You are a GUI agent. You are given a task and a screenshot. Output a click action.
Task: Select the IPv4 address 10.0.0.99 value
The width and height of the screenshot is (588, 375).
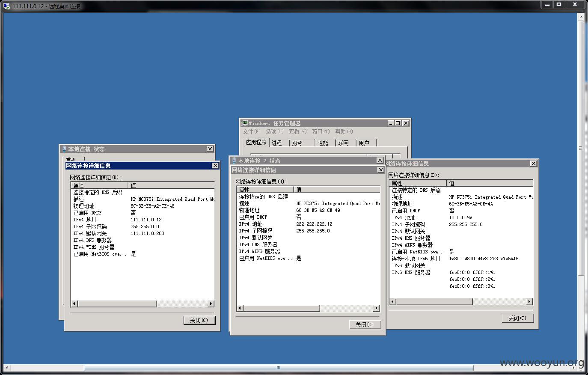tap(460, 217)
